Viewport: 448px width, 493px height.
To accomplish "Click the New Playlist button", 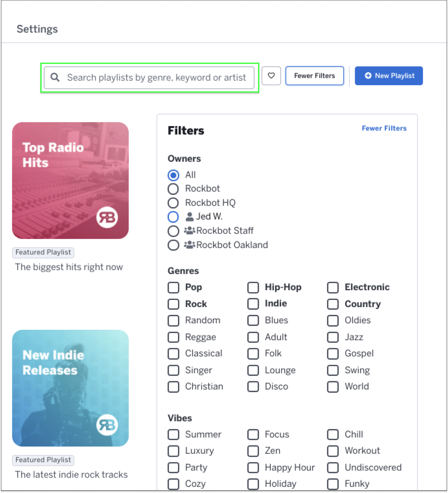I will (x=389, y=76).
